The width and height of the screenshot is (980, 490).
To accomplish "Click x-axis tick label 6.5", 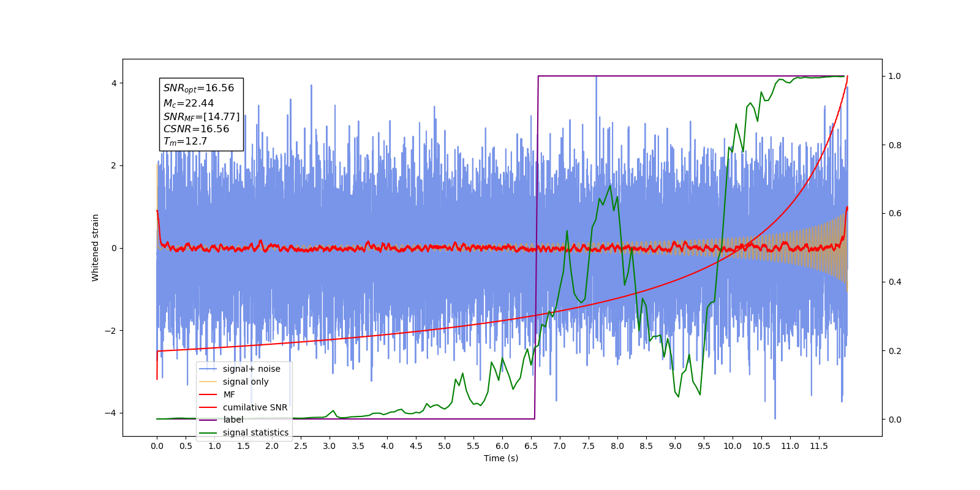I will [x=531, y=446].
